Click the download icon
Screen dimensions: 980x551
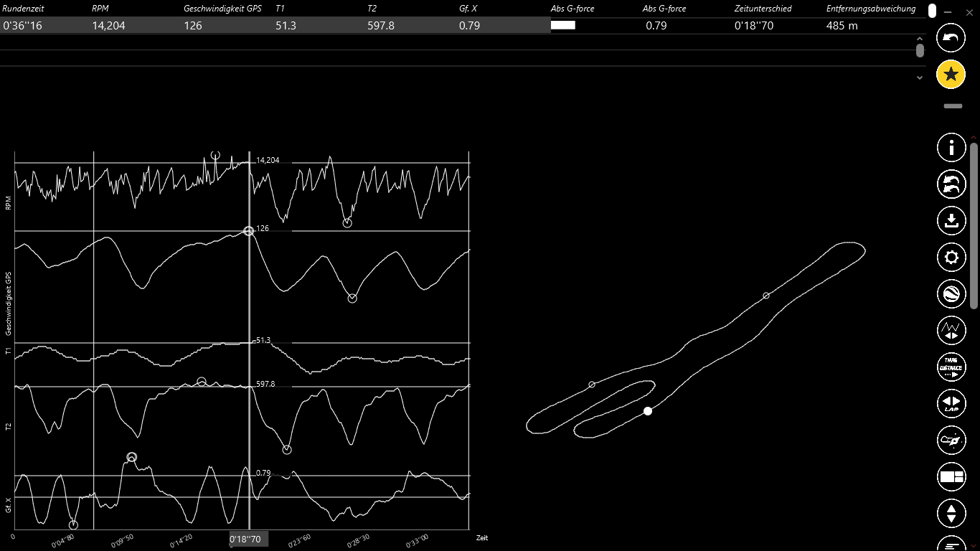[x=951, y=220]
